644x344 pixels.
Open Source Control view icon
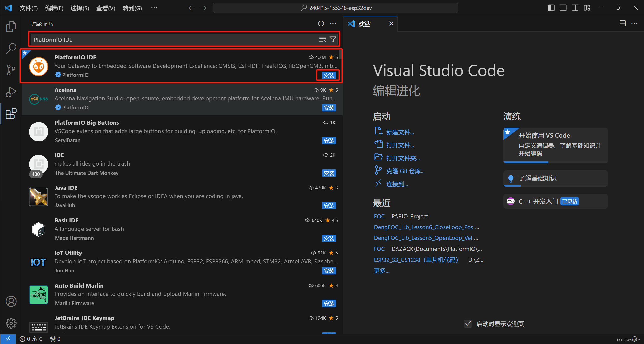pyautogui.click(x=11, y=70)
